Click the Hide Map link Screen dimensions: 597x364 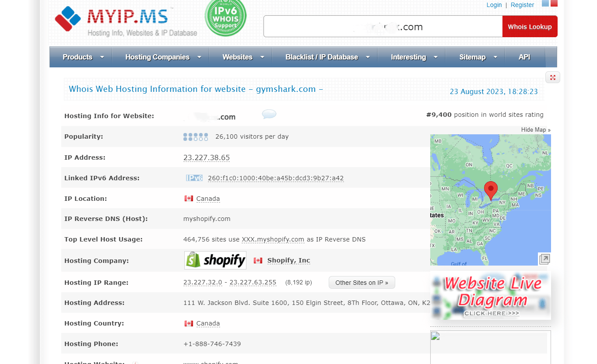(x=536, y=130)
